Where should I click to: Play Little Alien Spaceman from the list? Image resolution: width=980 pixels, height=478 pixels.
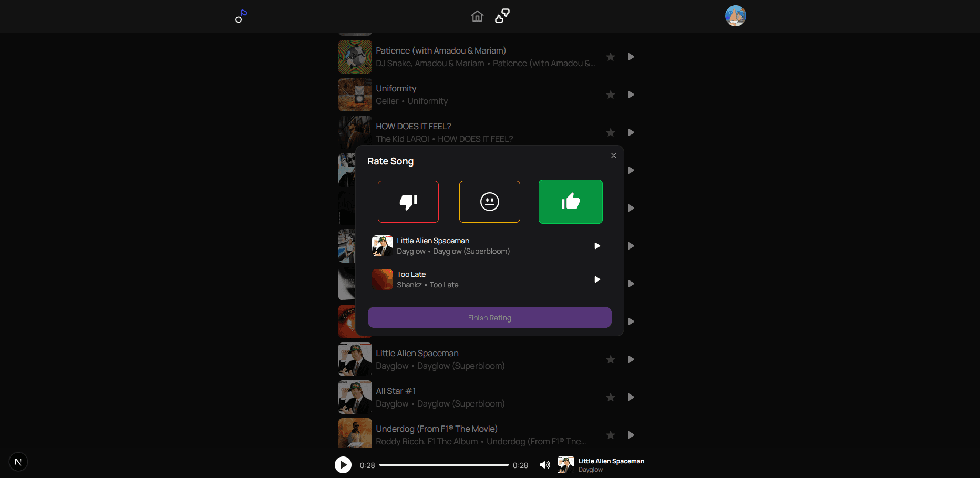[x=631, y=359]
